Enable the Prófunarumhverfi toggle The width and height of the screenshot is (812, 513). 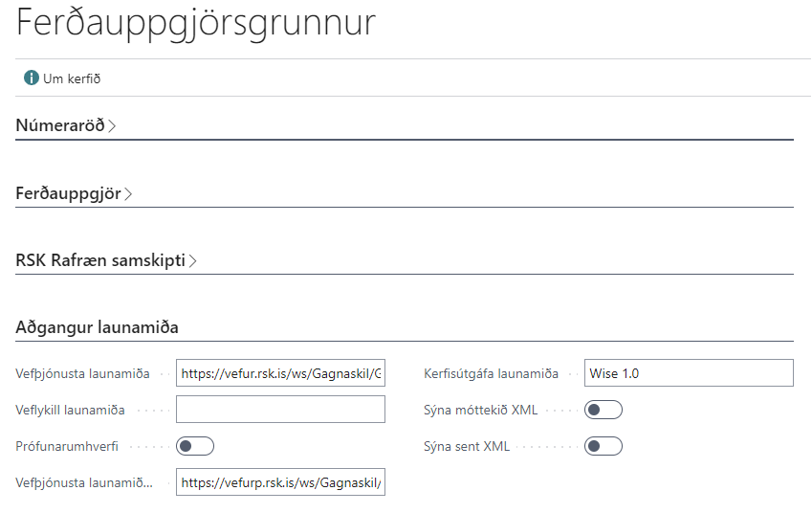(195, 446)
